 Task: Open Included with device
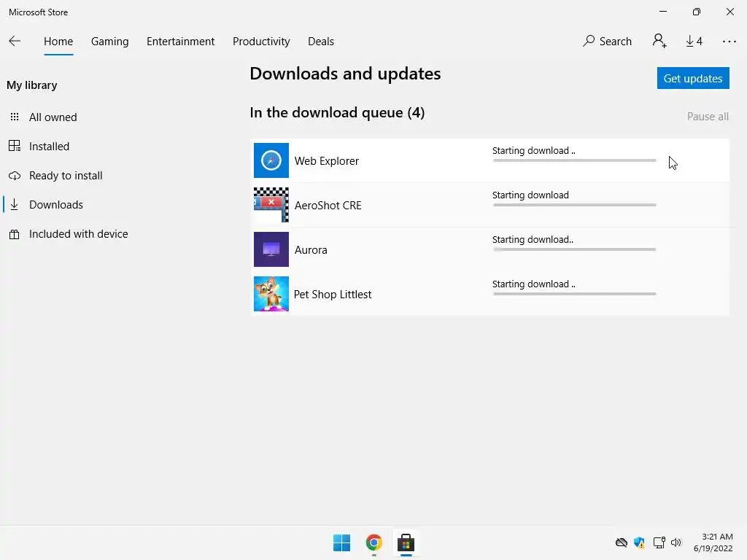pyautogui.click(x=79, y=234)
